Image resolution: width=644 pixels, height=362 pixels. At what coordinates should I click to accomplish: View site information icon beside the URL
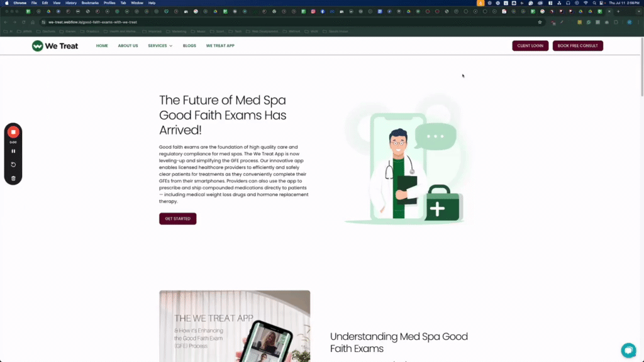[x=43, y=22]
